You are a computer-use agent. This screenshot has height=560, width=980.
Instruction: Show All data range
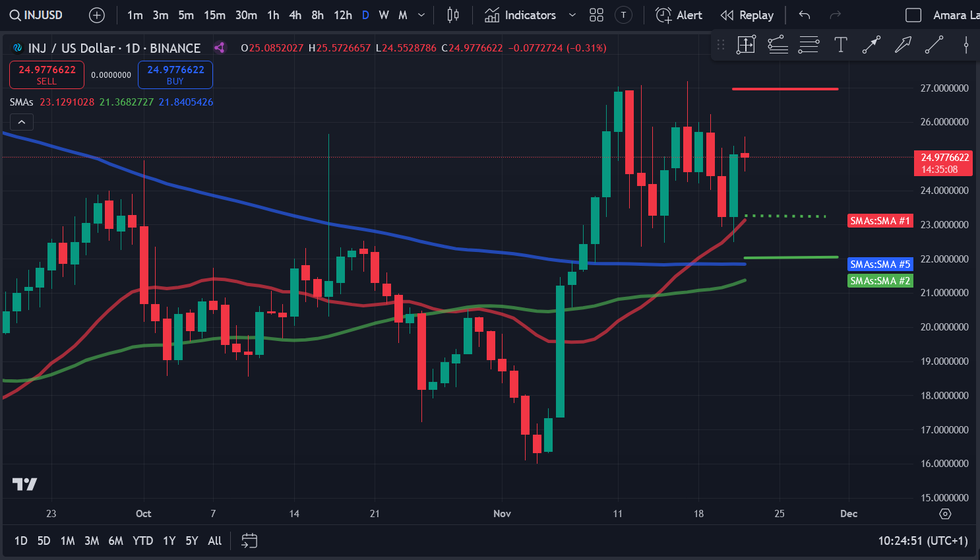click(215, 541)
